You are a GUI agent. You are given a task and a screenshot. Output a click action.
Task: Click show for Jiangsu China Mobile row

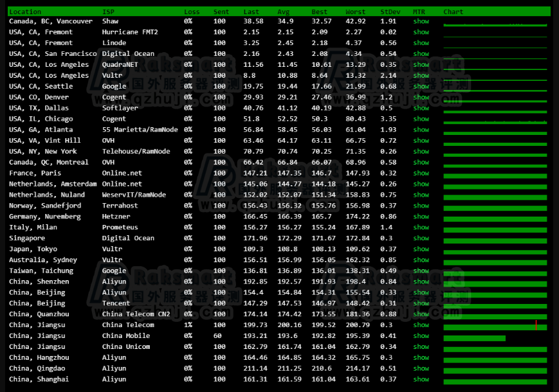[421, 335]
